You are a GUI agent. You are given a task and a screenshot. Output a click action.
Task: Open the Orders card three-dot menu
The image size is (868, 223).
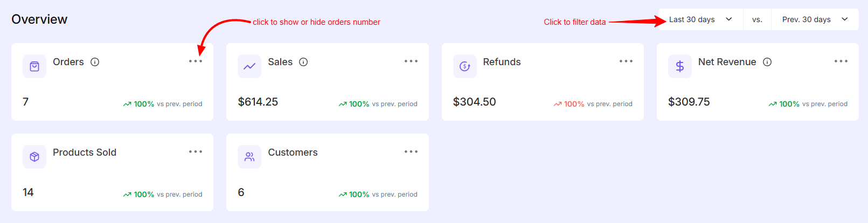click(196, 61)
